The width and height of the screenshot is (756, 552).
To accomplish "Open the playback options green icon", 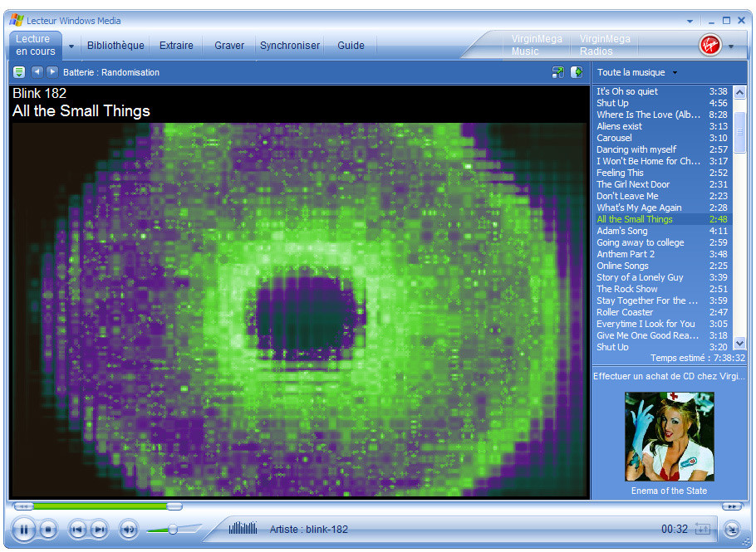I will (19, 72).
